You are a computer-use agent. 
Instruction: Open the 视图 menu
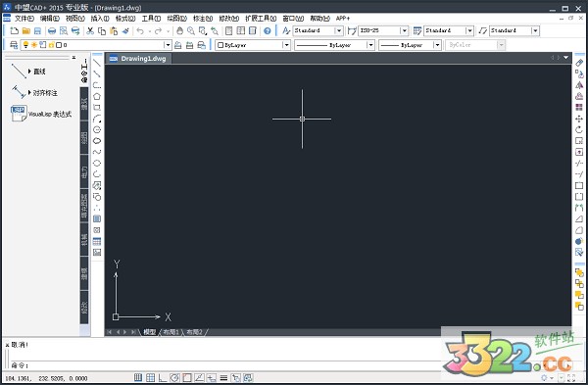75,18
